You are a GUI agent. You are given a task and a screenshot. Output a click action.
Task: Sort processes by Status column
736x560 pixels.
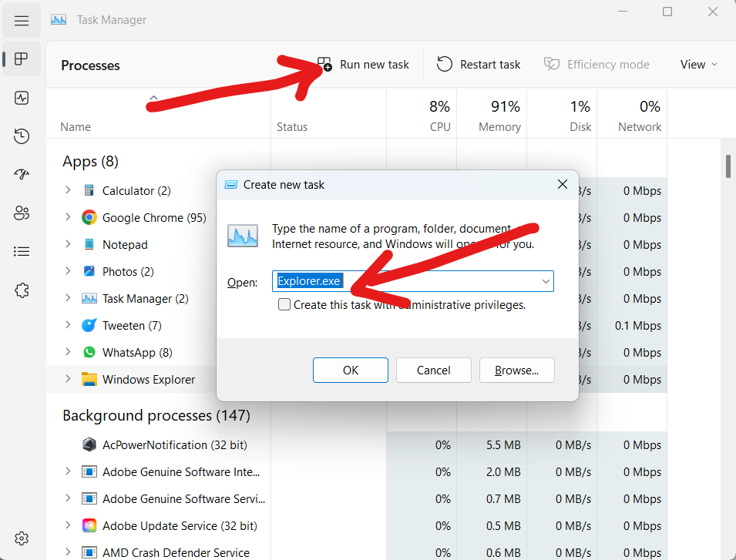point(328,114)
